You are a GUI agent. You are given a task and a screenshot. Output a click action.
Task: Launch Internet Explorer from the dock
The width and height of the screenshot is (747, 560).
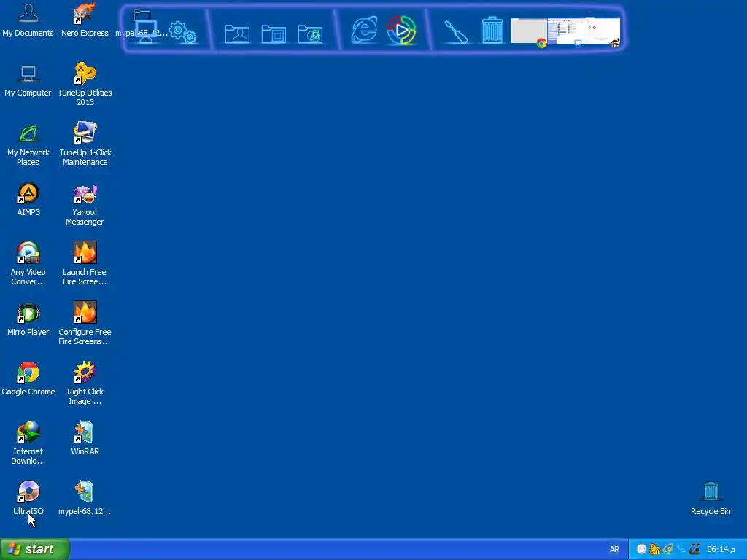point(365,30)
